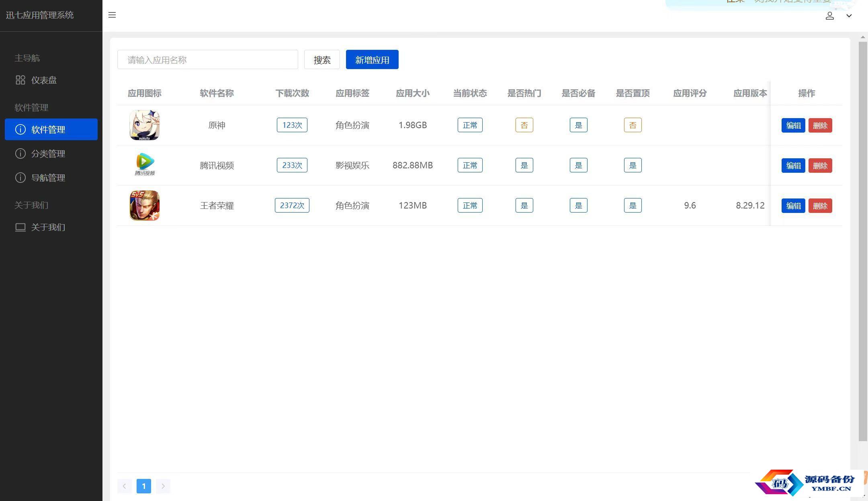Go to next page arrow
Screen dimensions: 868x501
[x=163, y=486]
